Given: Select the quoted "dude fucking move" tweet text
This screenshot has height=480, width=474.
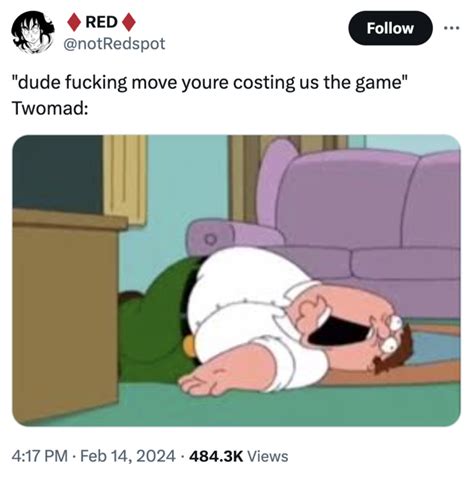Looking at the screenshot, I should point(210,82).
